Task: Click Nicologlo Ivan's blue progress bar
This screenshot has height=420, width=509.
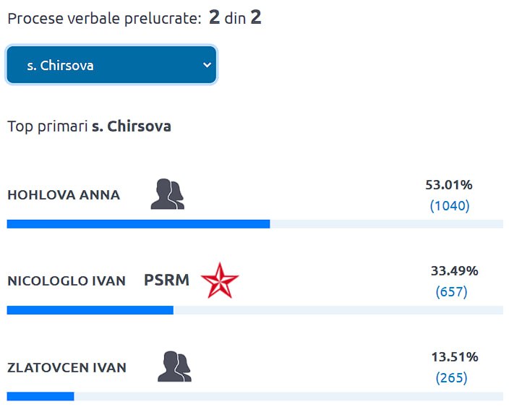Action: [90, 310]
